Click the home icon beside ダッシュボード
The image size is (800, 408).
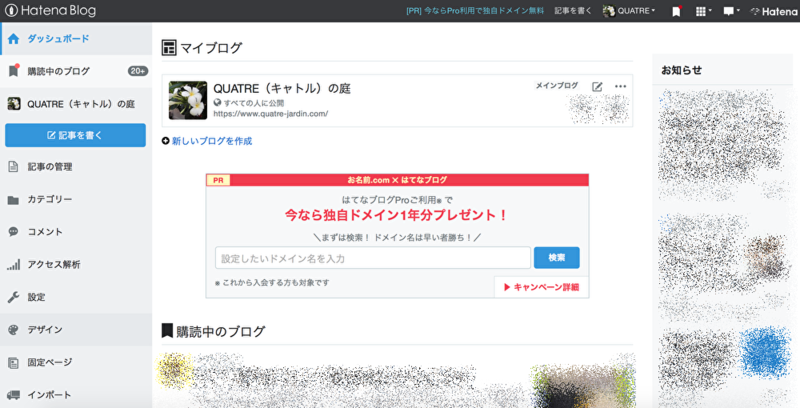tap(14, 39)
